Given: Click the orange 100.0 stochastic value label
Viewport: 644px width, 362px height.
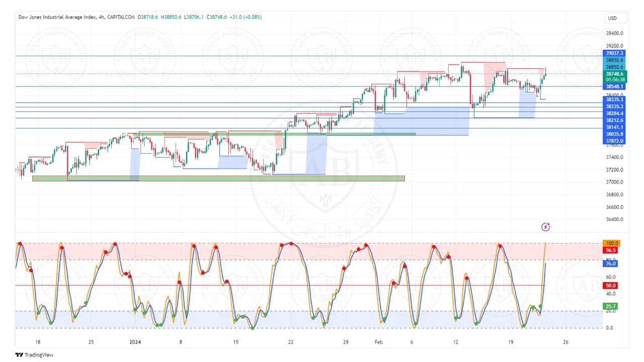Looking at the screenshot, I should click(x=612, y=243).
